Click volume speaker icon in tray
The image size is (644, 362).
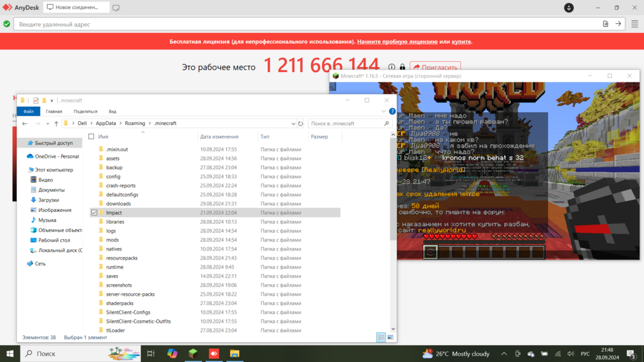(571, 354)
